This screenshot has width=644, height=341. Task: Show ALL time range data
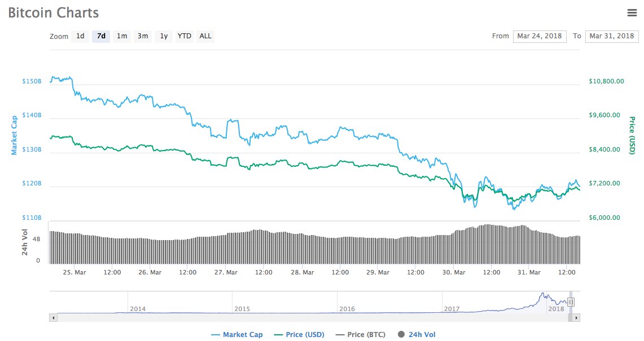point(205,36)
